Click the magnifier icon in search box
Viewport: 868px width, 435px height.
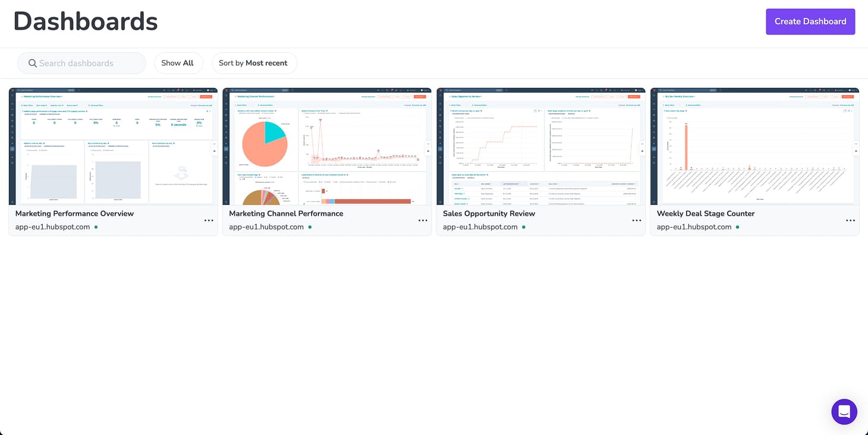click(32, 63)
